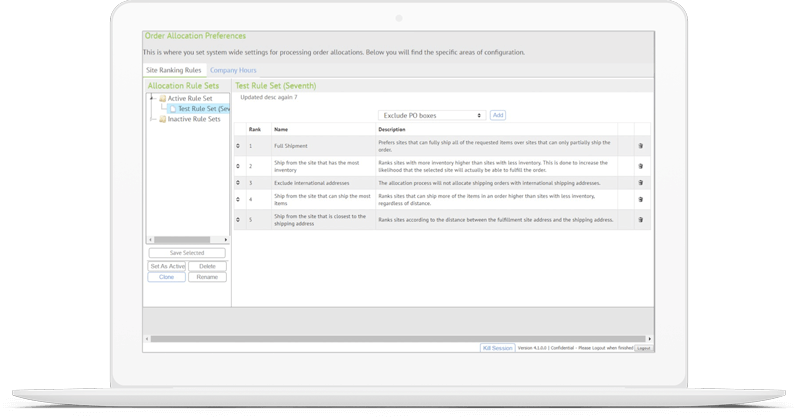Click trash icon for rank 2 rule

640,165
